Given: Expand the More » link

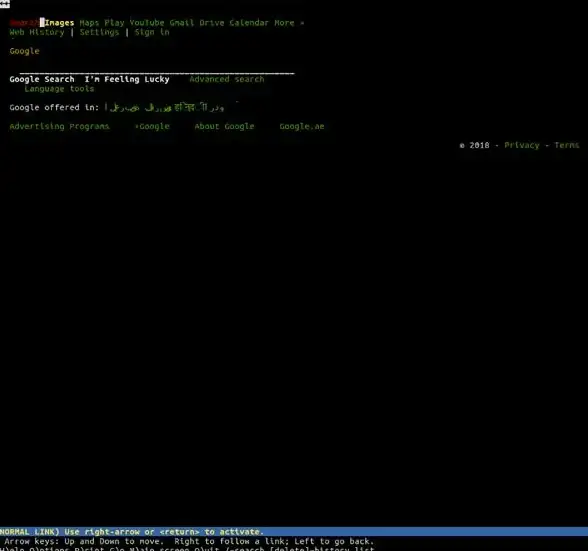Looking at the screenshot, I should pyautogui.click(x=289, y=23).
